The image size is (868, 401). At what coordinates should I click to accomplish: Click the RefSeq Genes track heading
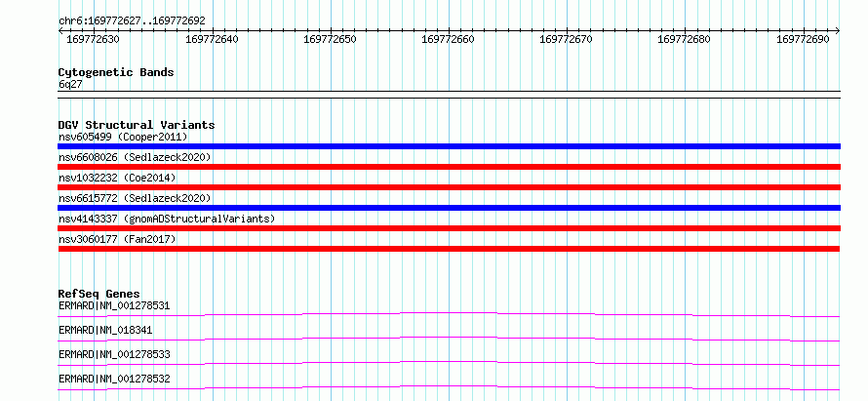pos(99,294)
